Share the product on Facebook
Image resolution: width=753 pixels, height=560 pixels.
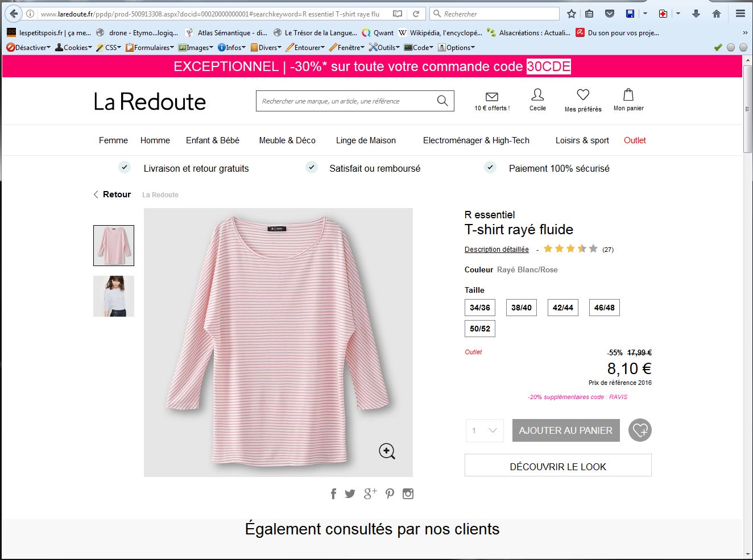pyautogui.click(x=333, y=493)
